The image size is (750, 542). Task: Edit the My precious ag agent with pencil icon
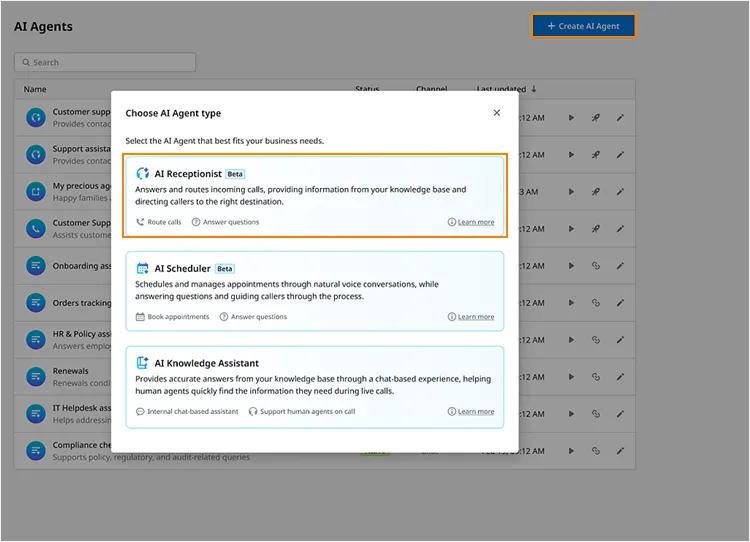tap(620, 192)
